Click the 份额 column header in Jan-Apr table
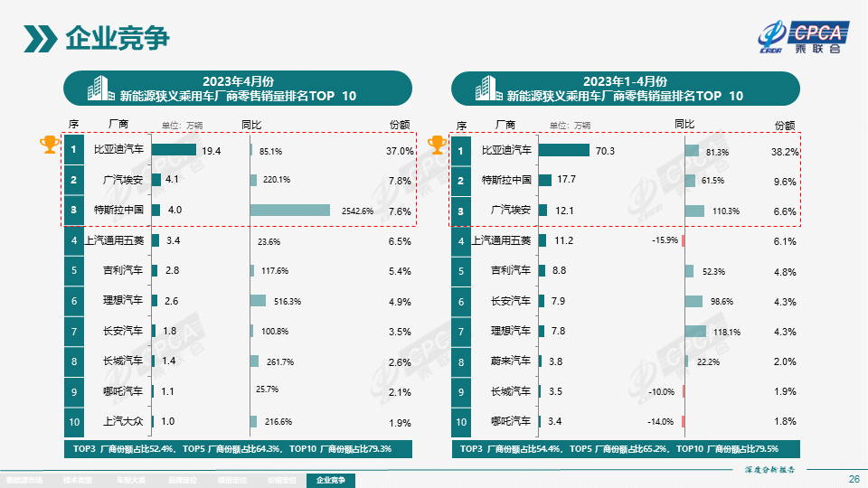The width and height of the screenshot is (868, 488). (x=785, y=126)
